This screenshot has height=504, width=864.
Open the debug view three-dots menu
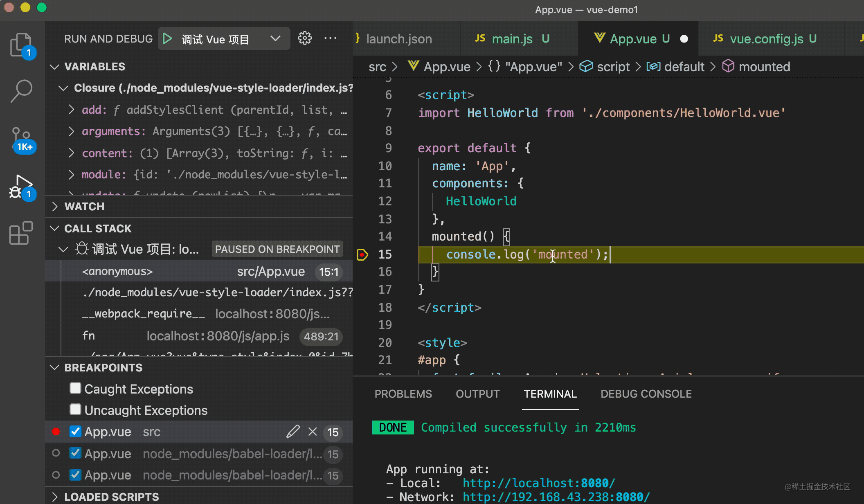[330, 38]
